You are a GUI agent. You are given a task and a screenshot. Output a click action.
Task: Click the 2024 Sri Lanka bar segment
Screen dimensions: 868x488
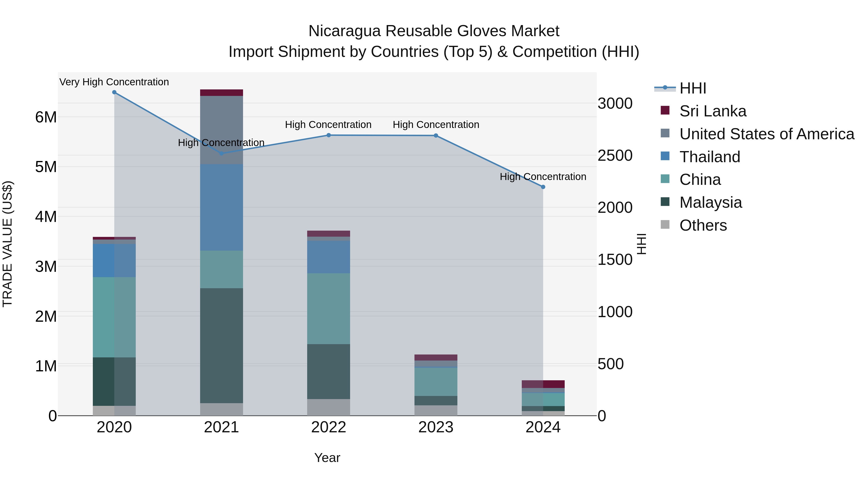[543, 384]
